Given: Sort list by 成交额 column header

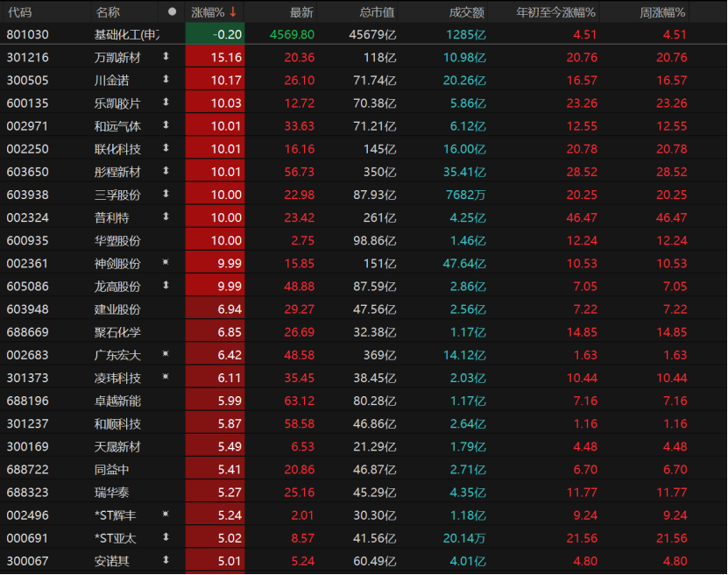Looking at the screenshot, I should [467, 12].
